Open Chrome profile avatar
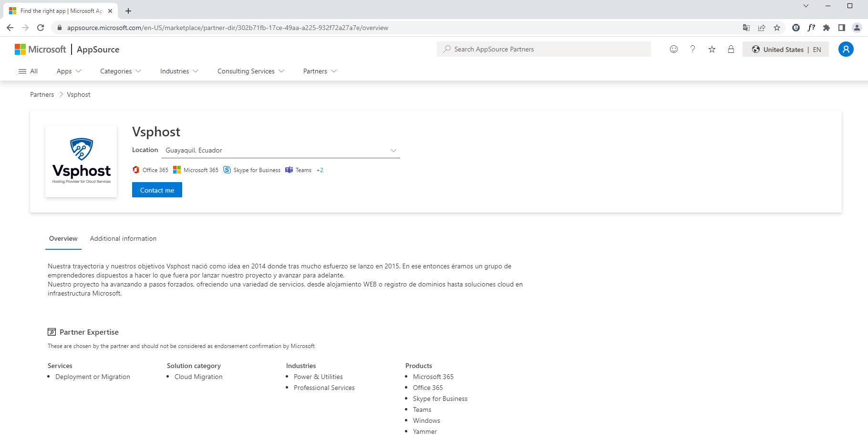Image resolution: width=868 pixels, height=440 pixels. click(857, 28)
